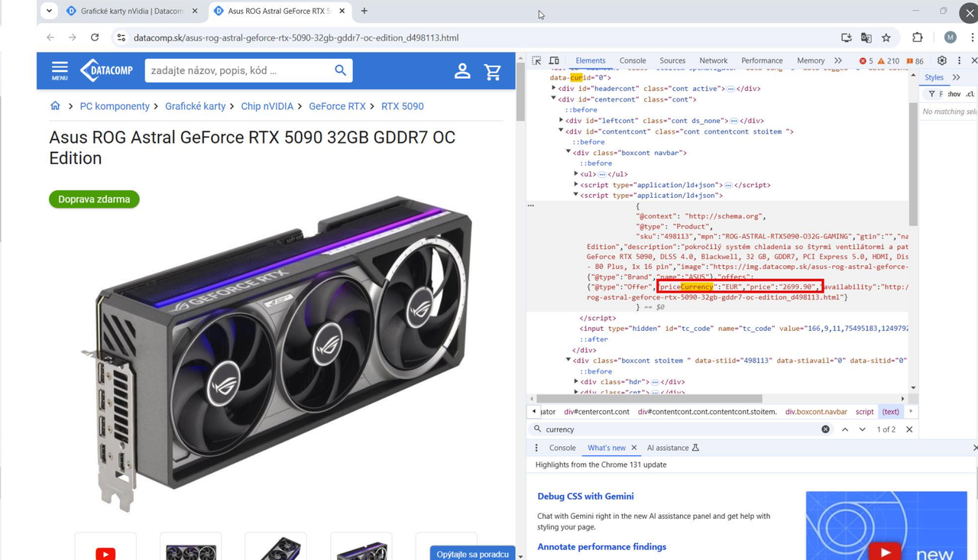This screenshot has width=978, height=560.
Task: Open the Chrome profile avatar
Action: (x=950, y=37)
